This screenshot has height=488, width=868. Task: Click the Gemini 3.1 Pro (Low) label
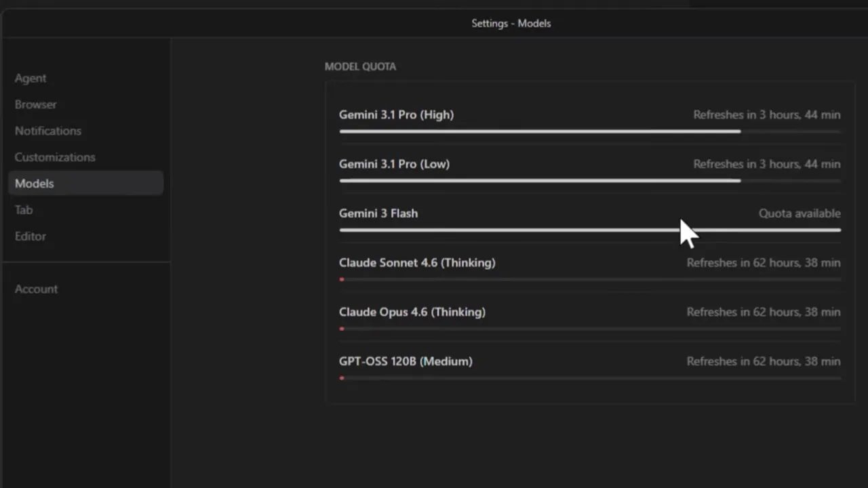coord(394,165)
